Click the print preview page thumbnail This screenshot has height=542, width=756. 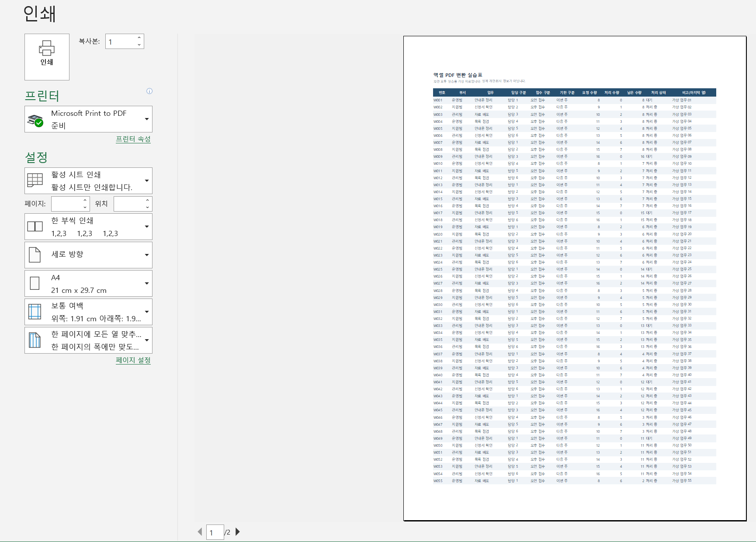point(575,278)
